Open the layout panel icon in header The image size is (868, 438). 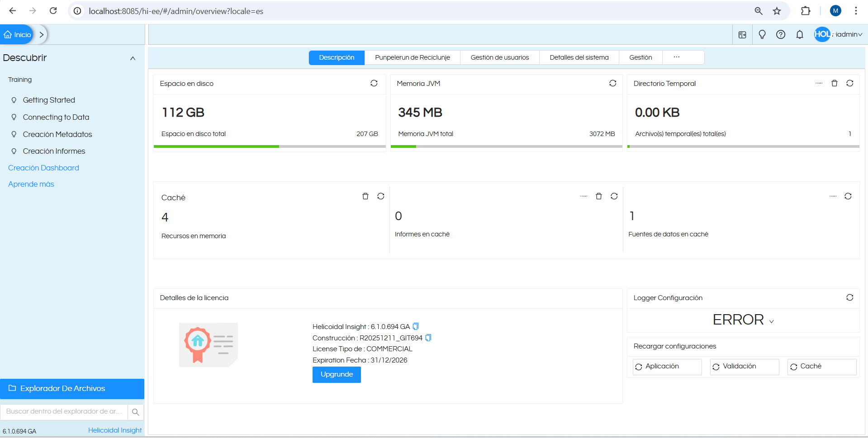742,35
